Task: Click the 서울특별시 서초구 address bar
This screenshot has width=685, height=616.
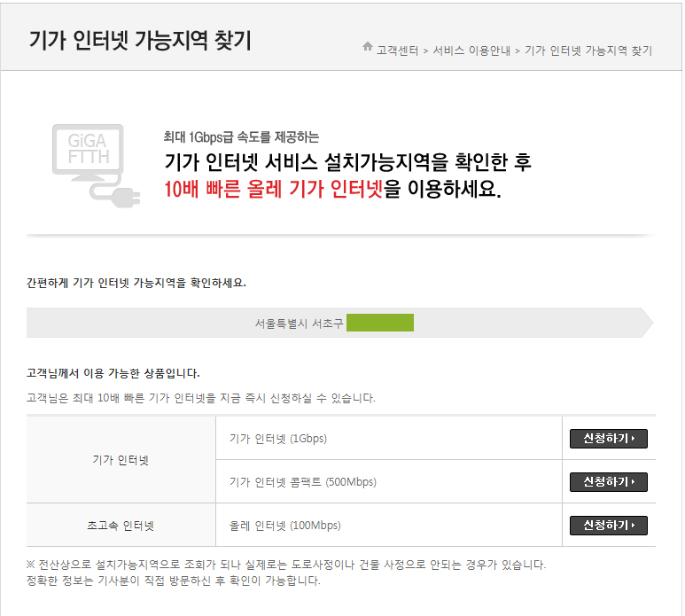Action: click(x=340, y=323)
